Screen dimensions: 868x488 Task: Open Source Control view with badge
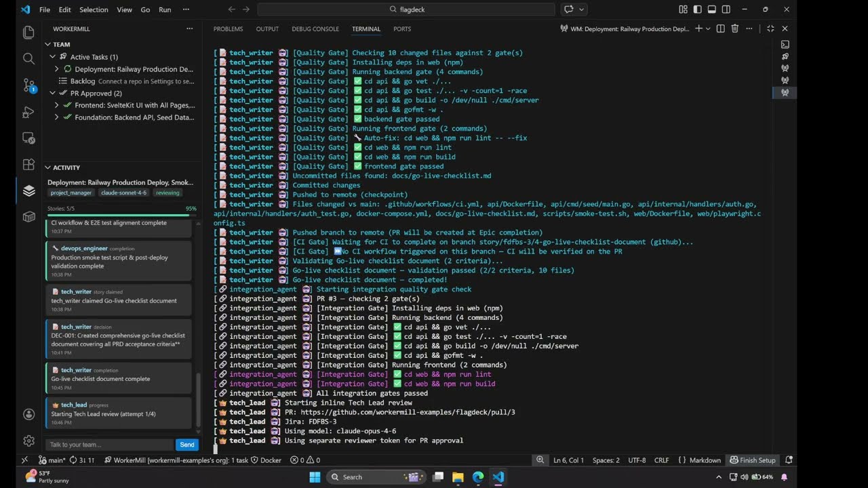click(28, 85)
